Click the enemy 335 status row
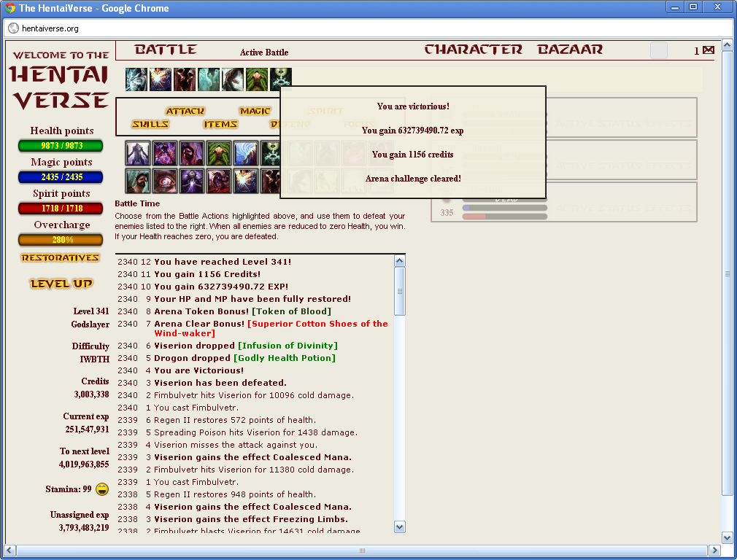 (x=564, y=202)
